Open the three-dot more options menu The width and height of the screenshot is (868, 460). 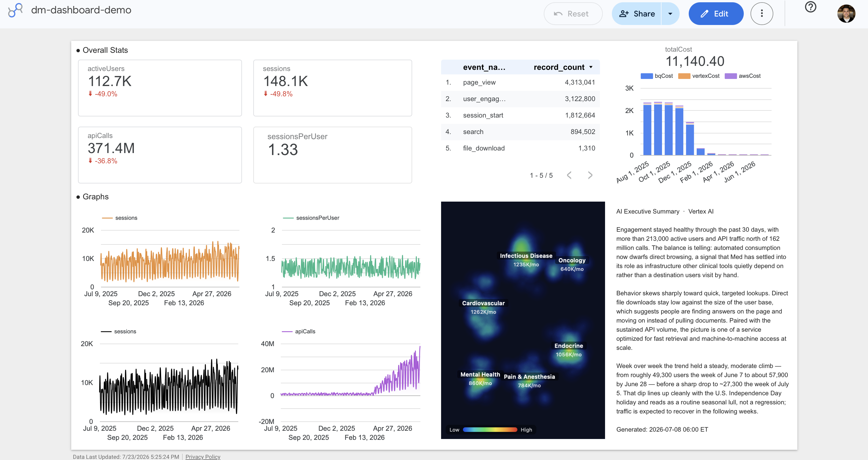(x=762, y=14)
